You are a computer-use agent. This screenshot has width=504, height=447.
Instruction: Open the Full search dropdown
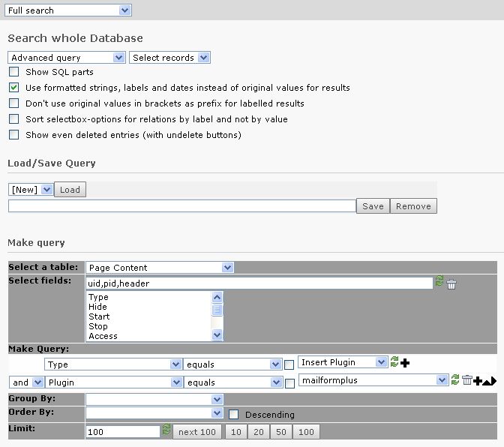tap(68, 10)
